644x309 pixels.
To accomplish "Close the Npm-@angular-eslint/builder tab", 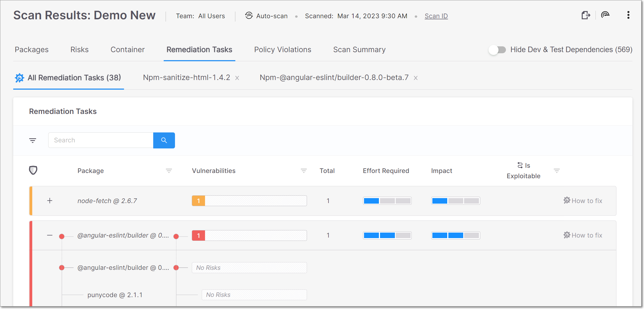I will [x=416, y=78].
